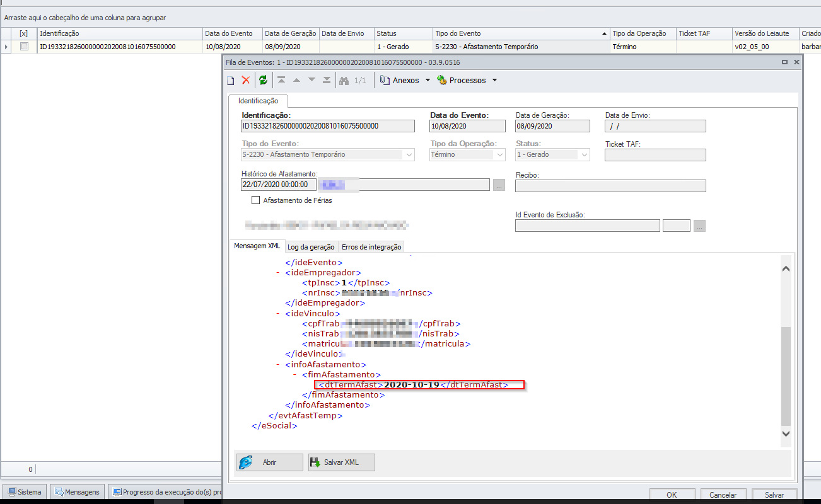821x504 pixels.
Task: Sort by the Tipo do Evento column header
Action: 521,33
